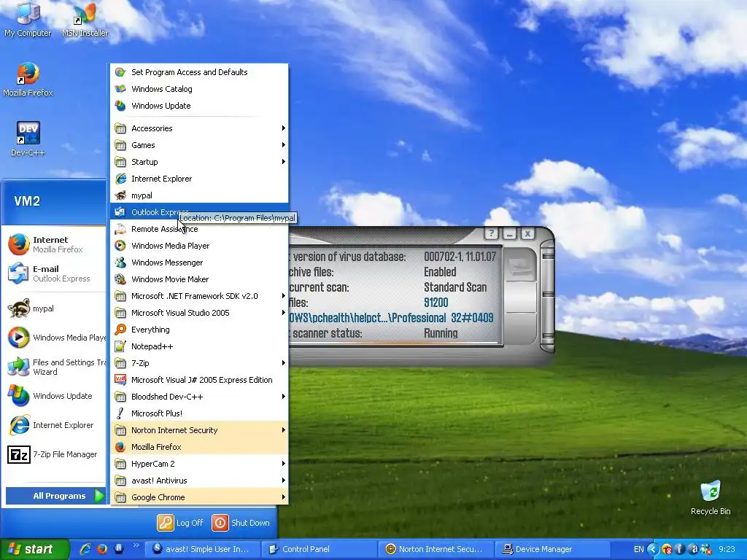Click the EN language indicator
This screenshot has width=747, height=560.
point(638,549)
